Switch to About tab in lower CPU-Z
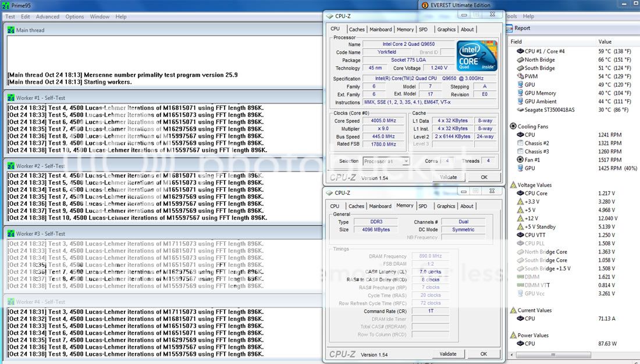The image size is (640, 364). (467, 206)
